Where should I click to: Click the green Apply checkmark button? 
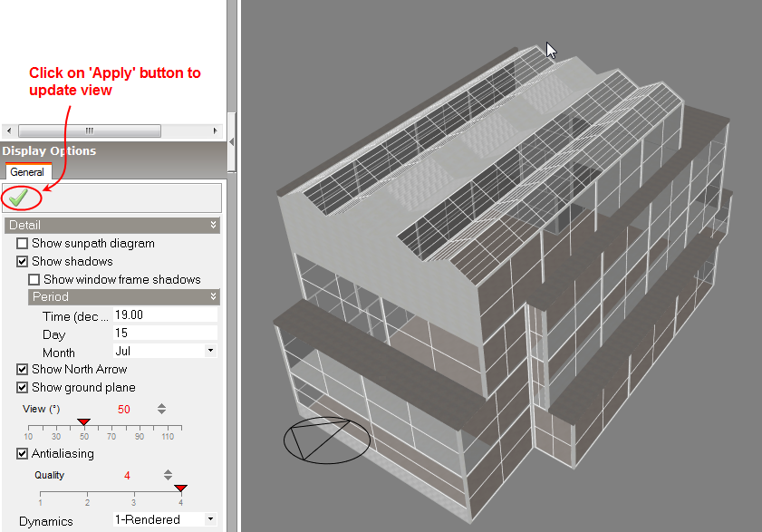click(x=17, y=198)
